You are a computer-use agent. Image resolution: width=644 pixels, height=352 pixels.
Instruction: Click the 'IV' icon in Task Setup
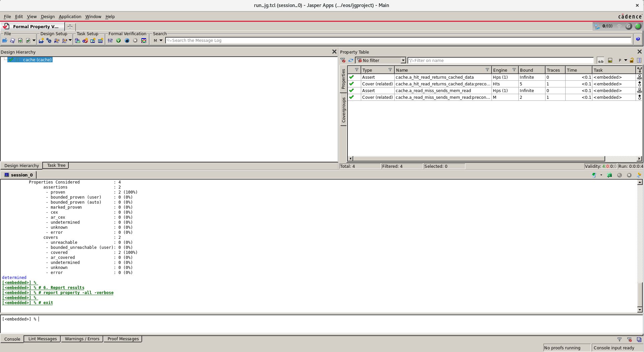(x=100, y=41)
